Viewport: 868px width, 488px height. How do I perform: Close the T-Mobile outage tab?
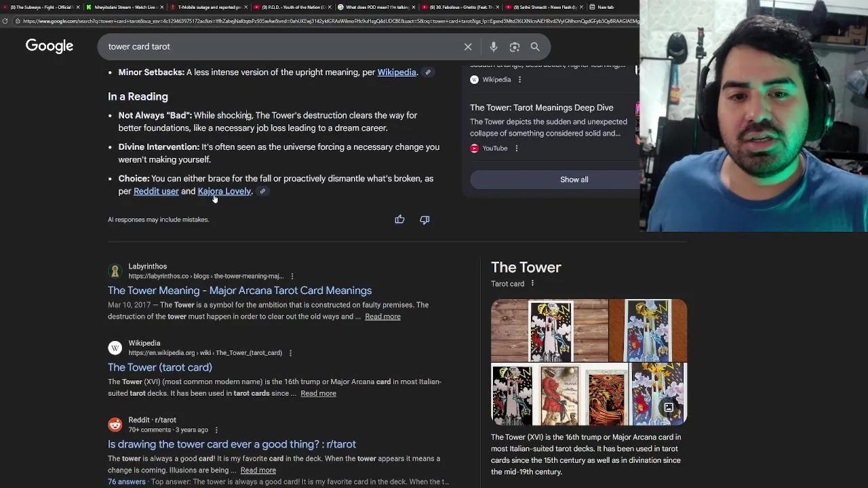[246, 7]
